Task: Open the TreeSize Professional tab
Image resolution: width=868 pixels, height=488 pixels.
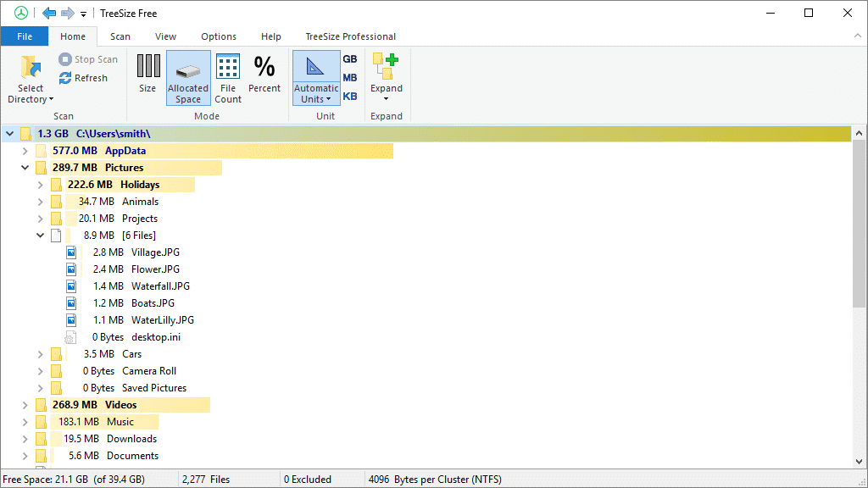Action: pyautogui.click(x=350, y=36)
